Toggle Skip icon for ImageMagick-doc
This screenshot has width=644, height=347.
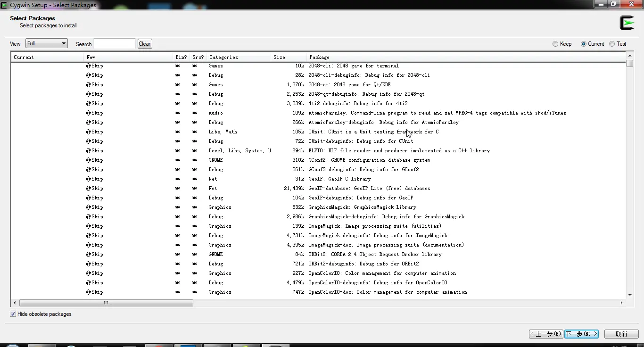(88, 245)
